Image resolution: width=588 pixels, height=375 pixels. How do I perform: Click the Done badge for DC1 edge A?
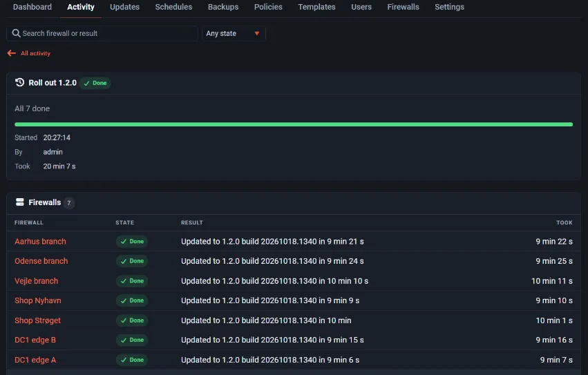tap(132, 360)
